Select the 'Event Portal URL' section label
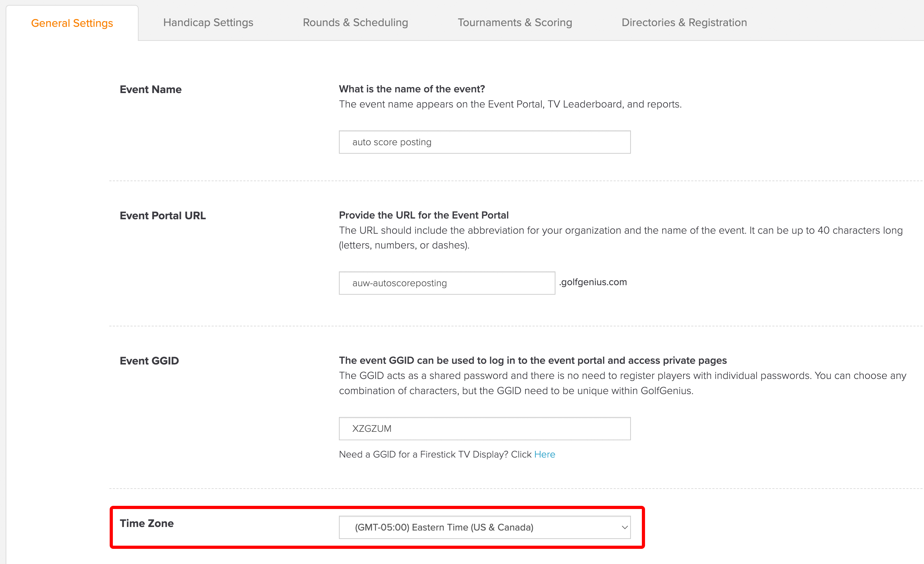Image resolution: width=924 pixels, height=564 pixels. tap(162, 215)
